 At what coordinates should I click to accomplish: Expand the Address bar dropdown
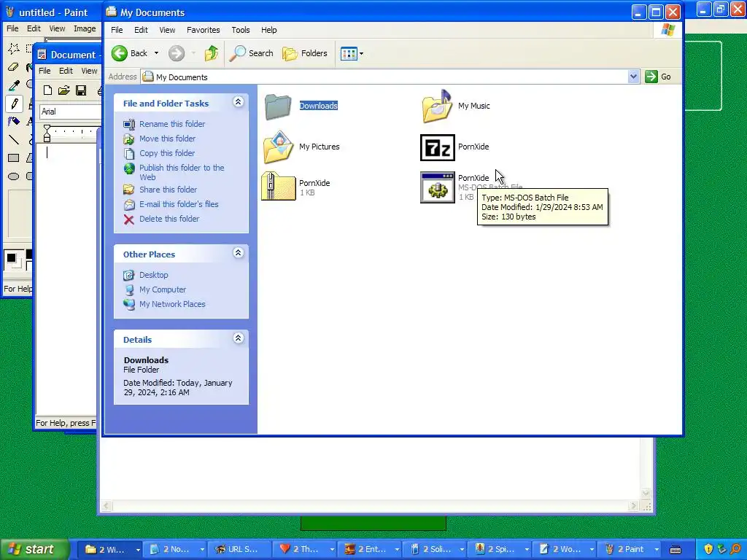(x=633, y=77)
